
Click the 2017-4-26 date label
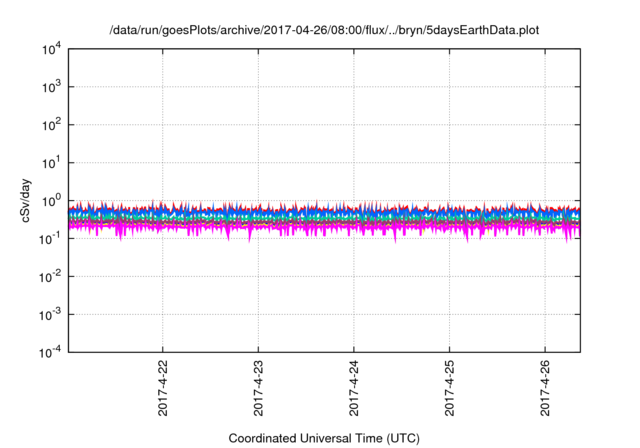coord(545,388)
